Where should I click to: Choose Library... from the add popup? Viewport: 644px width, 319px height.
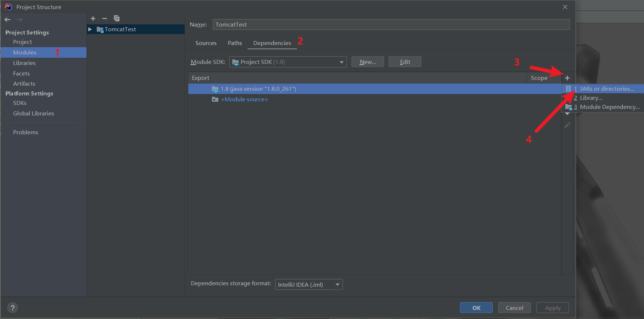604,98
